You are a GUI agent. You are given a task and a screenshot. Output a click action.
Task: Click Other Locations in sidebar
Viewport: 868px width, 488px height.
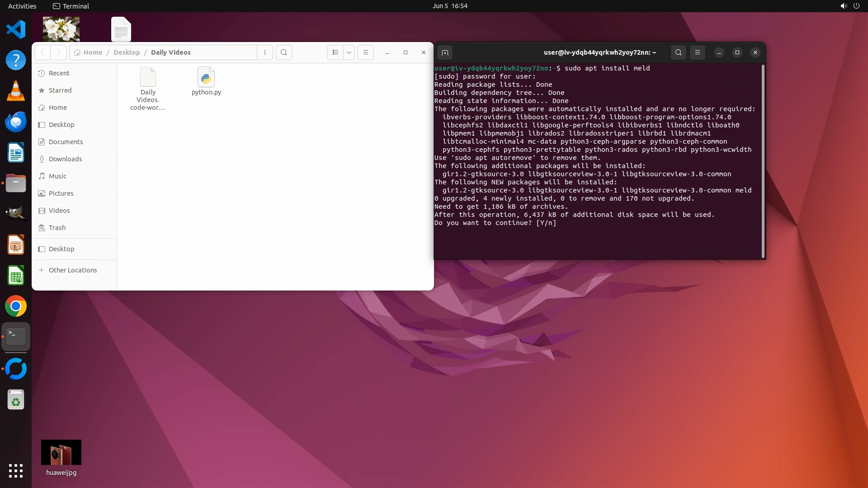72,270
